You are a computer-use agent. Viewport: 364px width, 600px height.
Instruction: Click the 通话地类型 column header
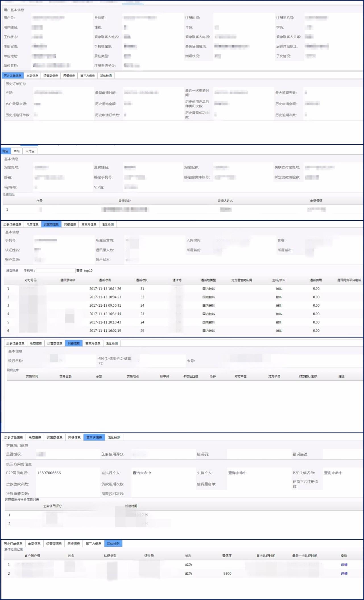[x=208, y=280]
